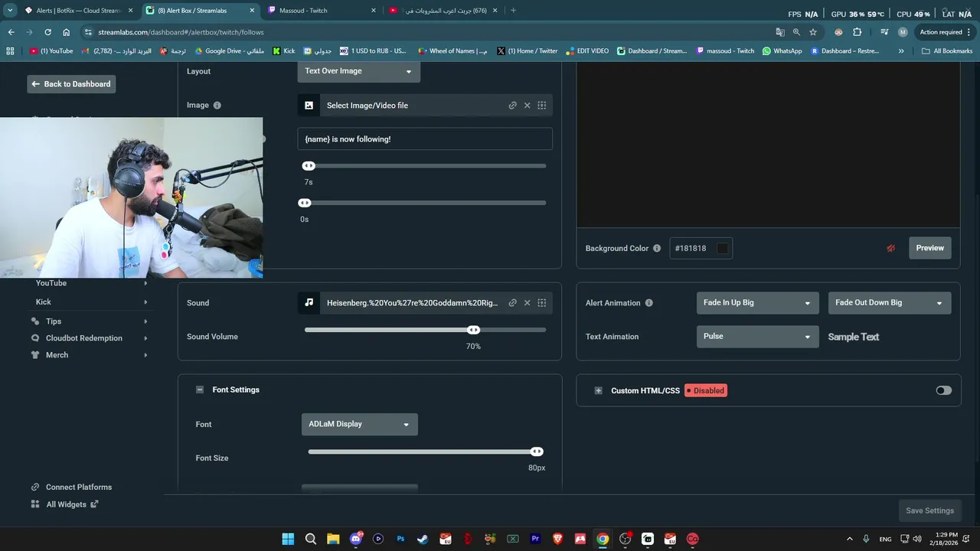The height and width of the screenshot is (551, 980).
Task: Open File Explorer from the taskbar
Action: coord(333,539)
